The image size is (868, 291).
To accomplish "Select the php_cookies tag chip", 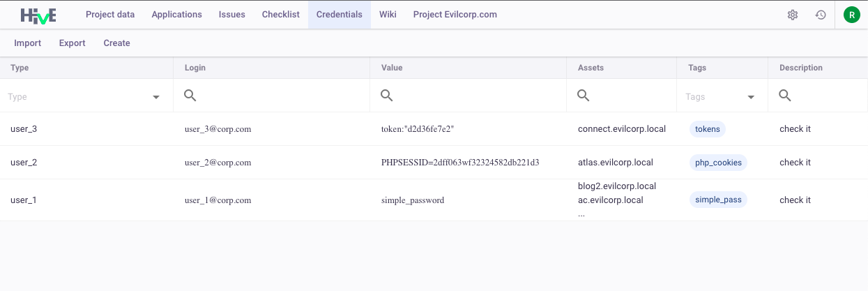I will click(x=718, y=163).
